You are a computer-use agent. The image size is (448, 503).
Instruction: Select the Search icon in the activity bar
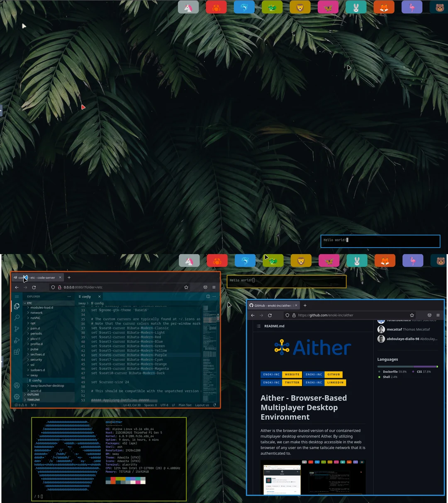click(x=16, y=318)
